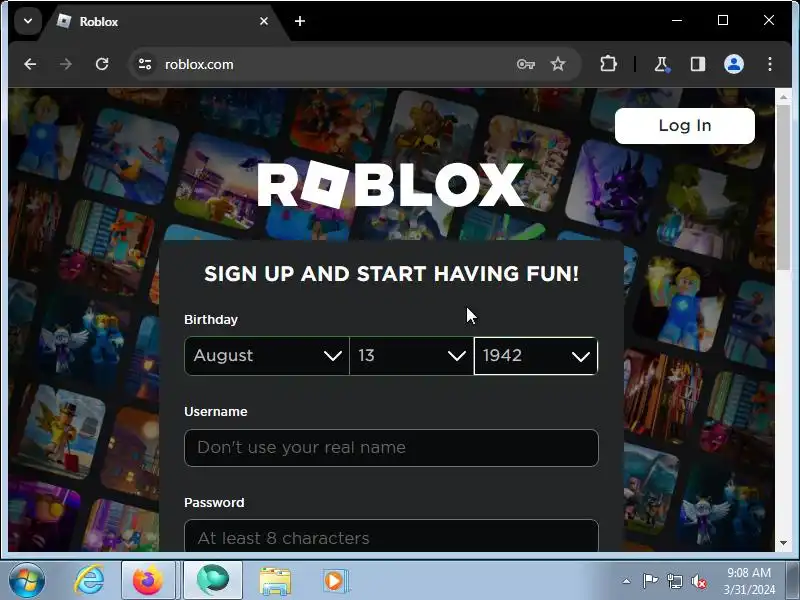Open a new browser tab
The image size is (800, 600).
point(300,21)
